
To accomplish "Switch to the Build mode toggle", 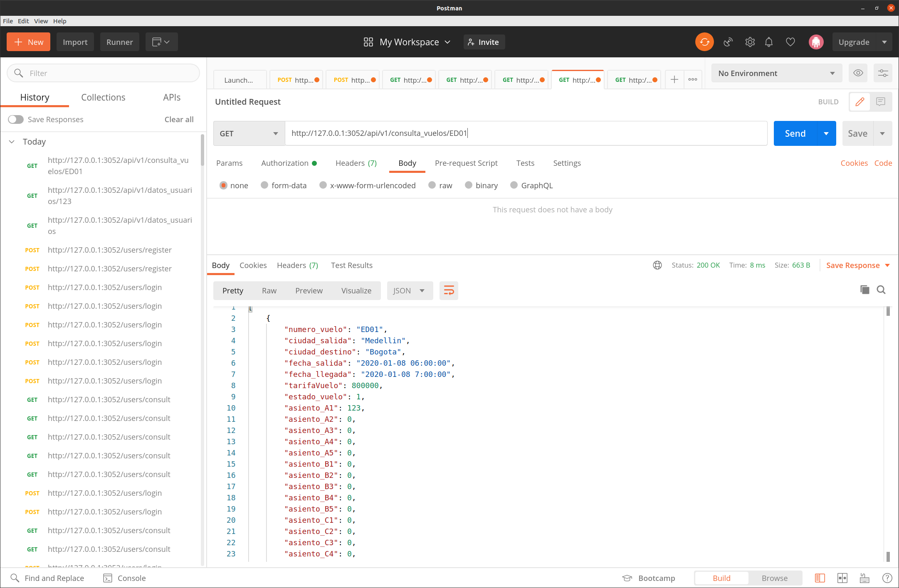I will tap(721, 578).
